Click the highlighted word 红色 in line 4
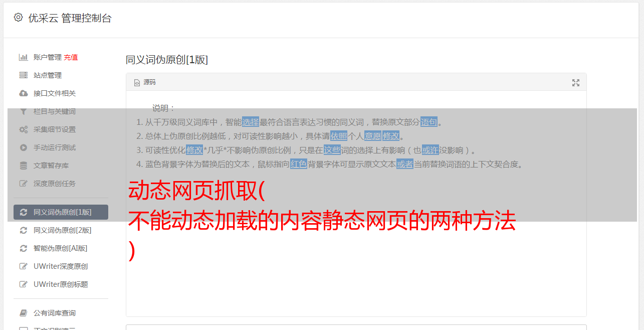This screenshot has width=644, height=330. tap(299, 164)
